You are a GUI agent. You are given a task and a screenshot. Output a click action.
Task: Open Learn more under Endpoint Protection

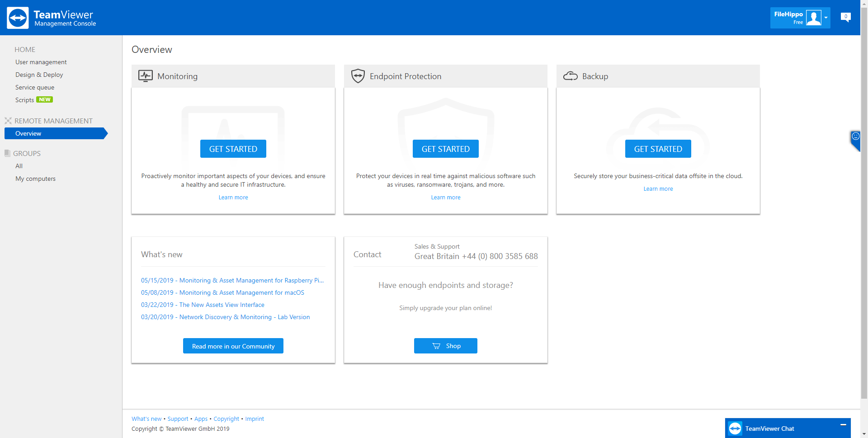(x=446, y=198)
